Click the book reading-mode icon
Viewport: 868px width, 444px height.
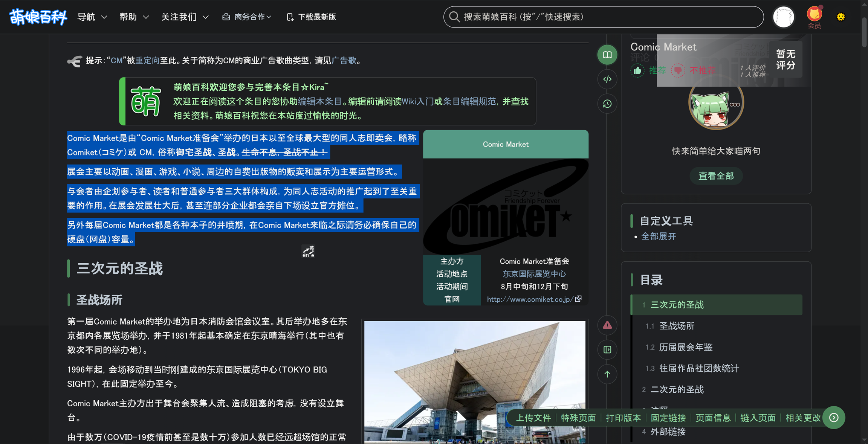coord(607,55)
